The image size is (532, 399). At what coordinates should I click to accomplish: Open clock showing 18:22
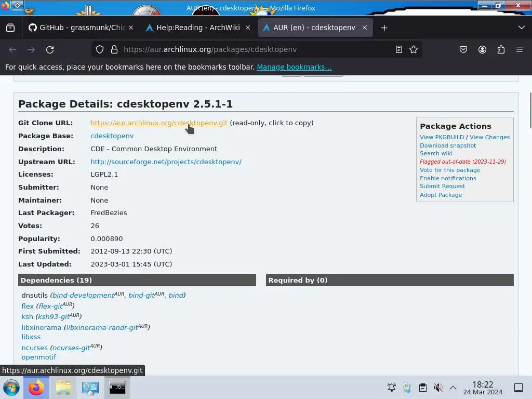coord(483,388)
